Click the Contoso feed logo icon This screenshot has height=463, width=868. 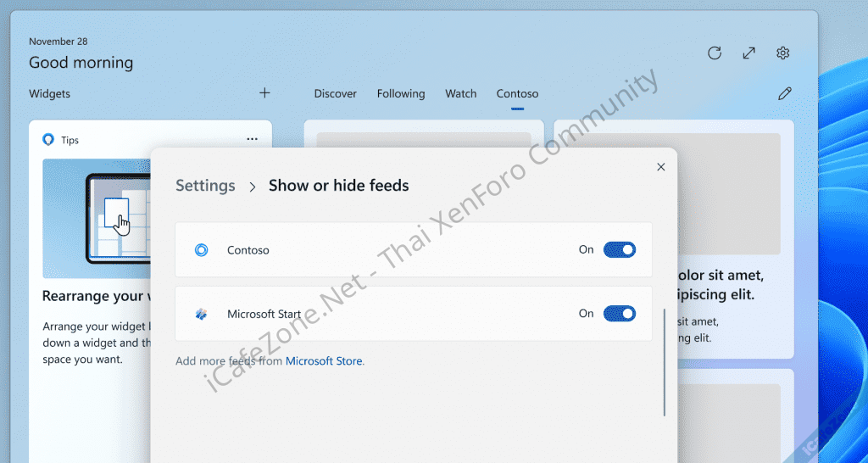pos(202,250)
